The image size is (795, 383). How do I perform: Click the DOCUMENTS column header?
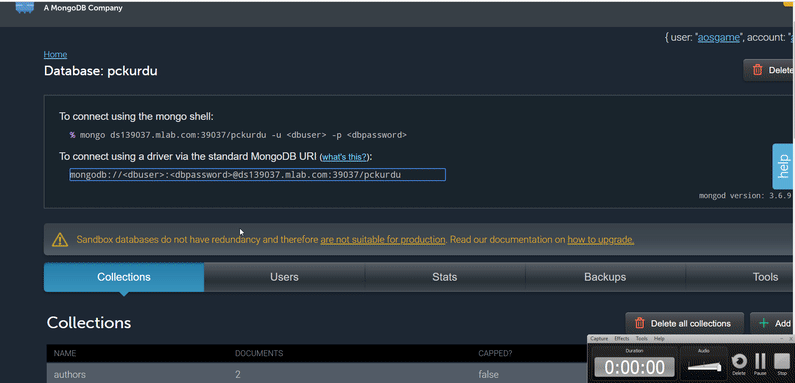[259, 353]
